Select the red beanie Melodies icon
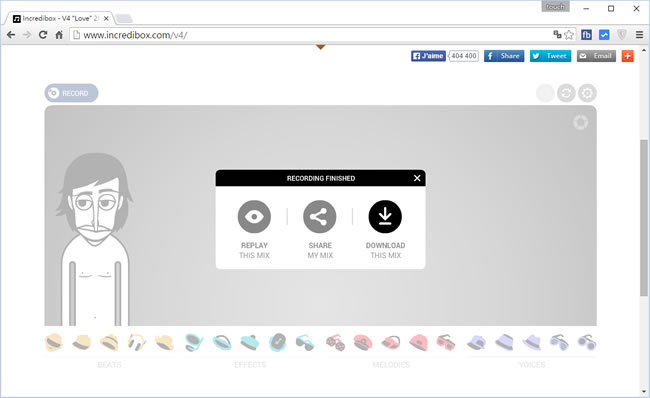This screenshot has height=398, width=650. pyautogui.click(x=418, y=342)
